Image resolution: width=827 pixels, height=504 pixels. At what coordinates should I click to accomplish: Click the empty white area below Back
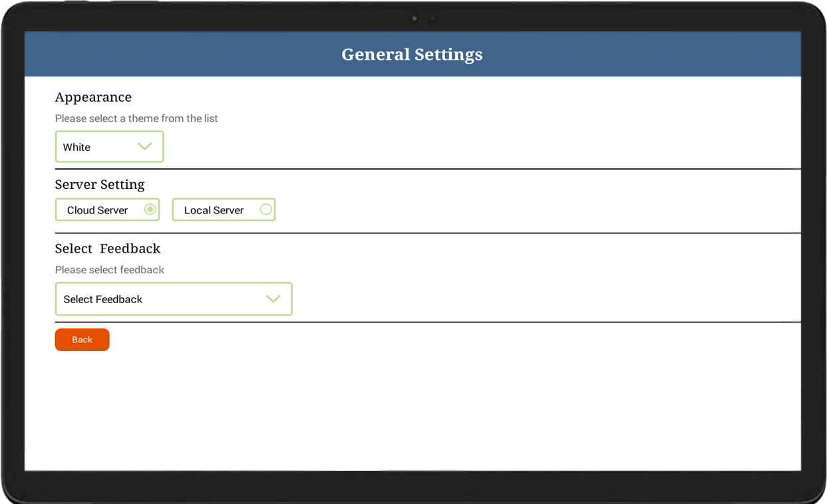coord(413,412)
